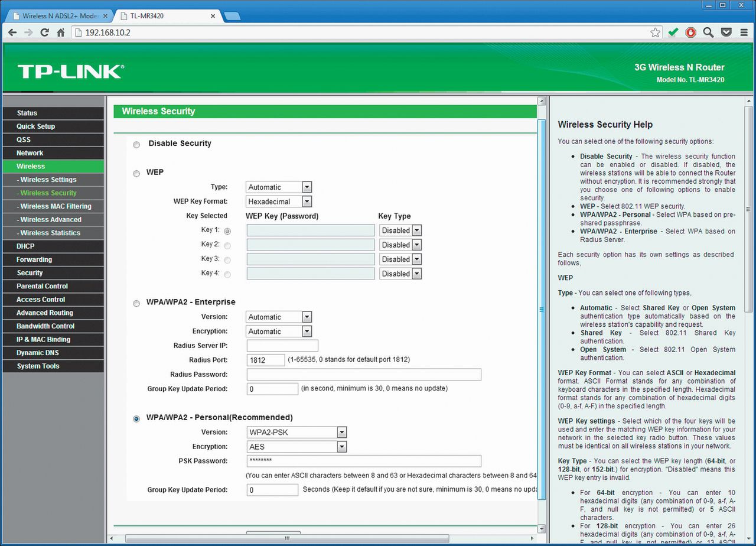Open the Security sidebar menu item

point(53,273)
